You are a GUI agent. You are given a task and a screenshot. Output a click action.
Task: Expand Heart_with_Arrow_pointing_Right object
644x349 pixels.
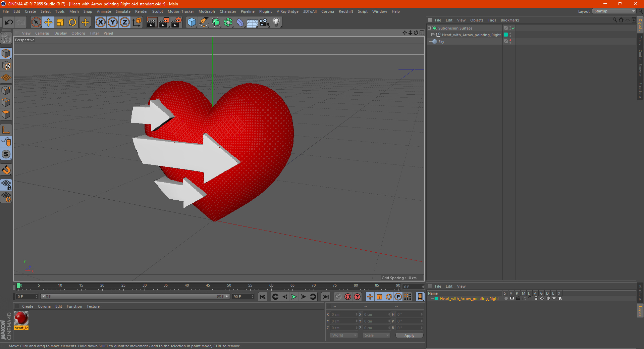433,35
